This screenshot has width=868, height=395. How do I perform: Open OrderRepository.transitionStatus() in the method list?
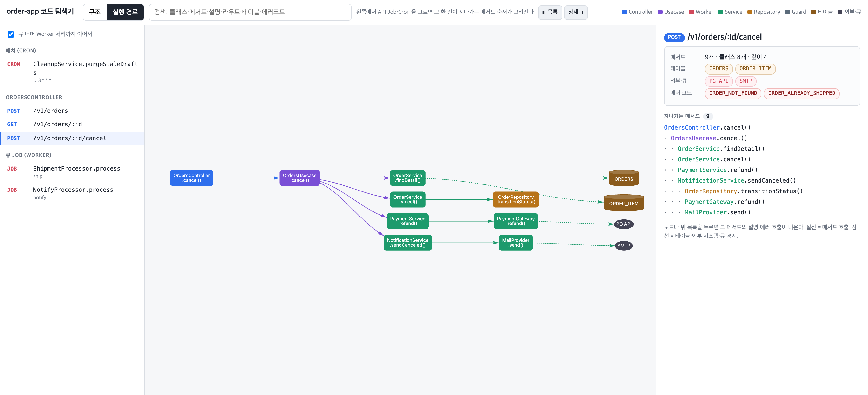[x=744, y=191]
